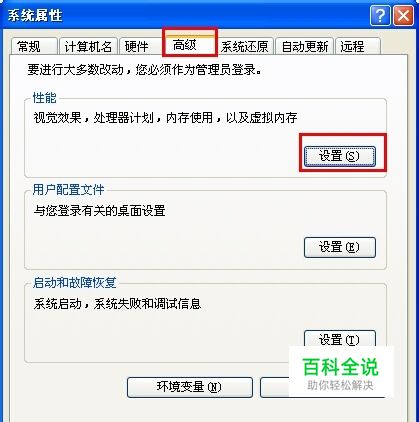Click the 用户配置文件 group heading

68,190
